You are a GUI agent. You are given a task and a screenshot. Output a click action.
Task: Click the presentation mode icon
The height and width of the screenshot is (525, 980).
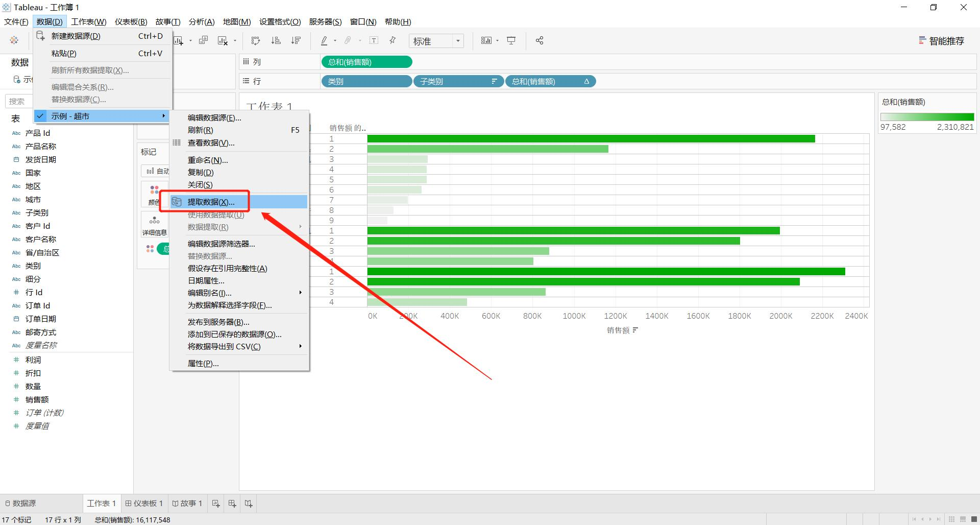click(511, 40)
